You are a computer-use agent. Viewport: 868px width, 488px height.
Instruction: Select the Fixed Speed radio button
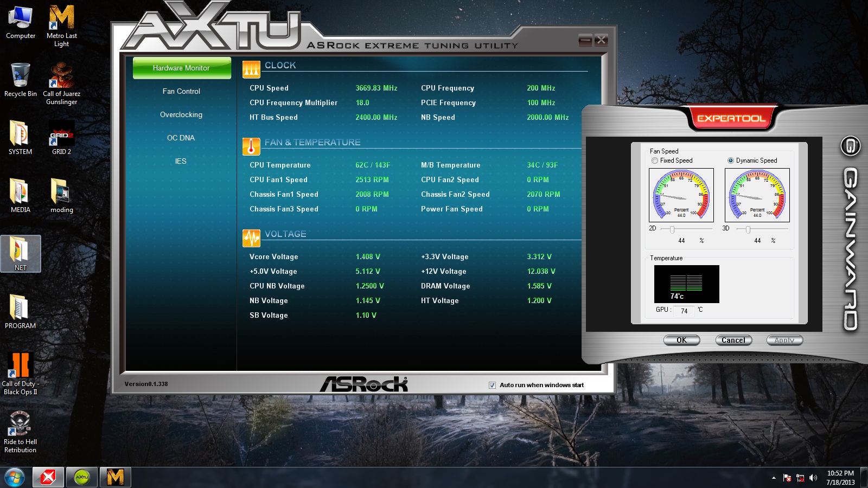coord(655,160)
